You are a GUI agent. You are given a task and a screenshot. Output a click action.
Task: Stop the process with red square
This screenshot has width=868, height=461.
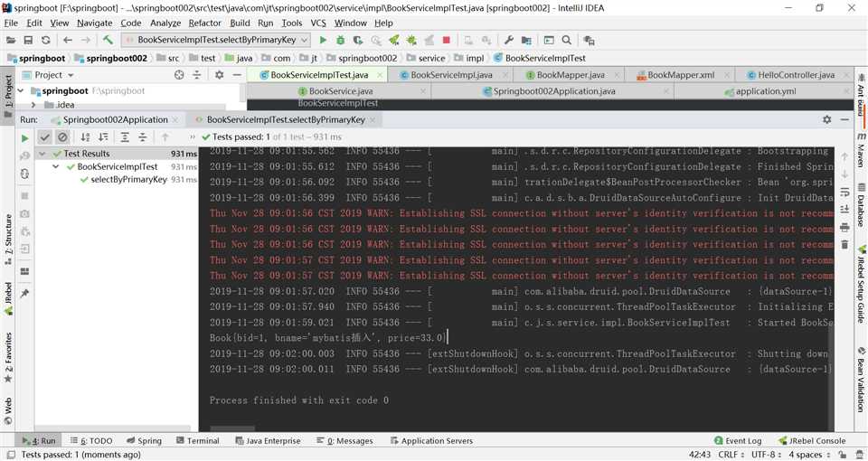(447, 41)
